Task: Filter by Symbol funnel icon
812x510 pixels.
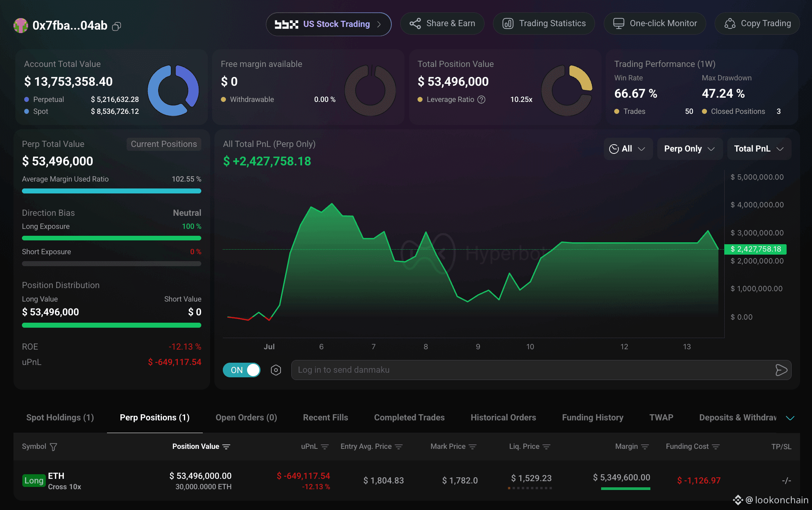Action: coord(53,447)
